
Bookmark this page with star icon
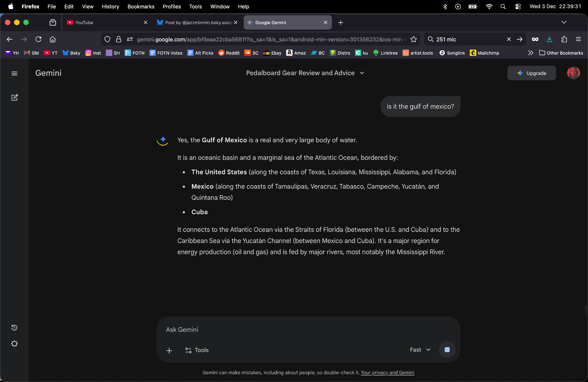click(x=414, y=39)
